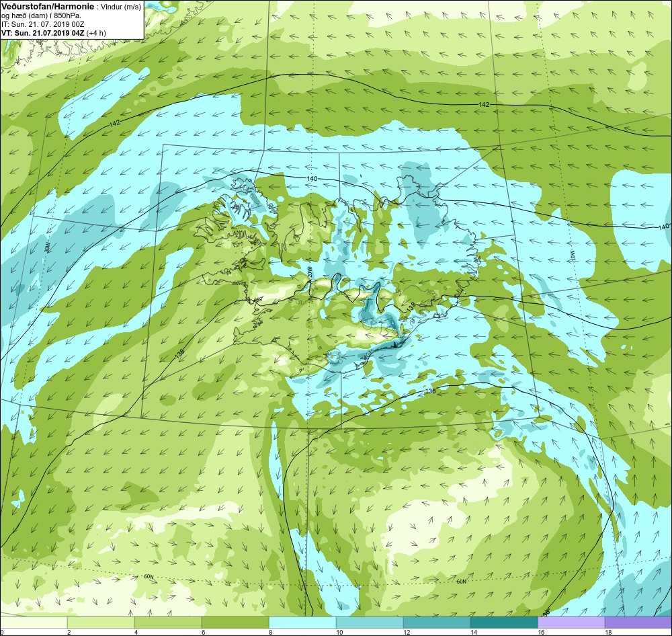Pick the 4–6 m/s green legend swatch

pos(168,622)
